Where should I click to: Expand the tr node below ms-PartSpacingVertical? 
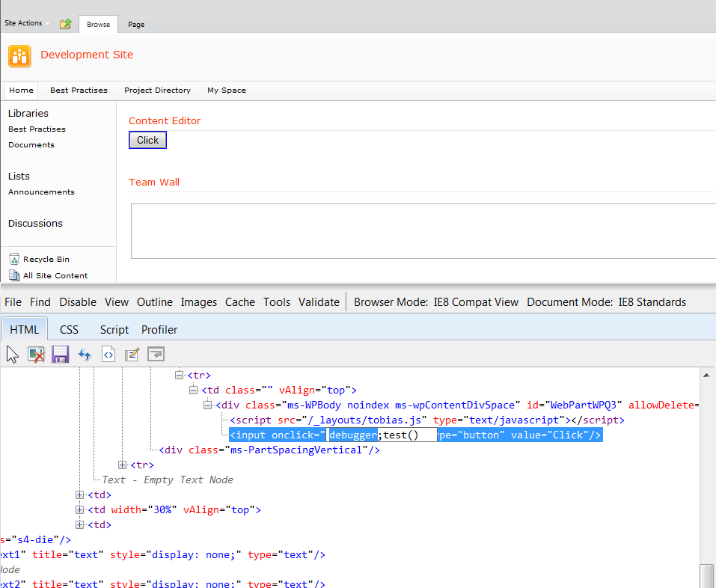tap(122, 465)
